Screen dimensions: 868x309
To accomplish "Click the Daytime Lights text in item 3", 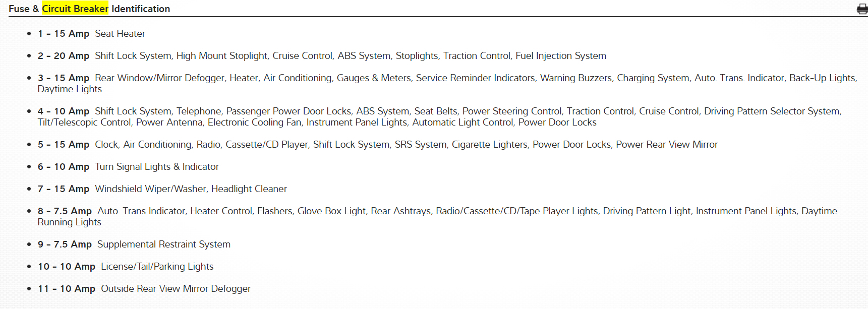I will (x=70, y=89).
